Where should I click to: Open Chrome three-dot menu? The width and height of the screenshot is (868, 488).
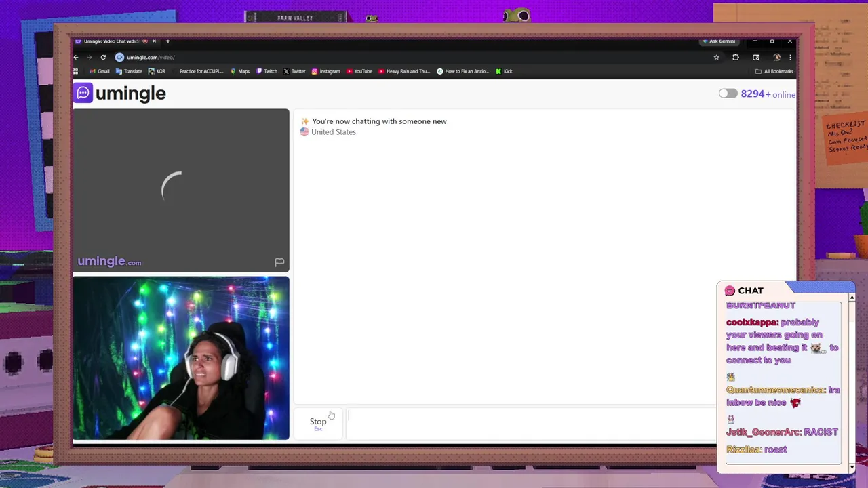[x=789, y=58]
